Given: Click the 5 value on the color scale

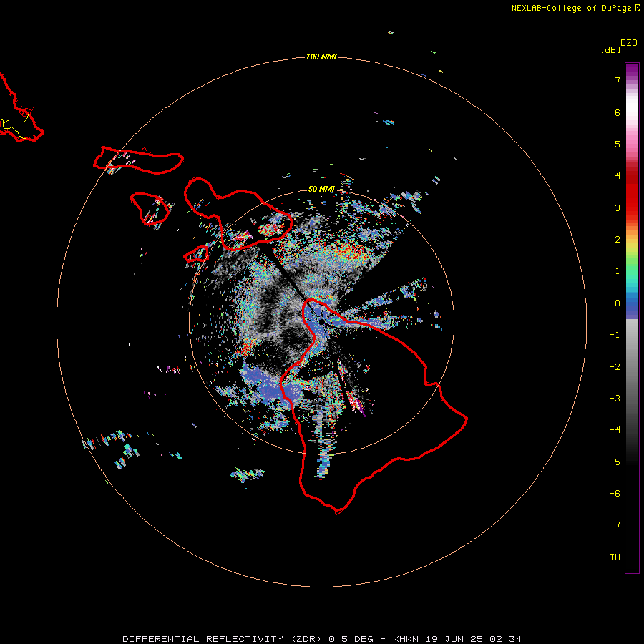Looking at the screenshot, I should coord(618,144).
